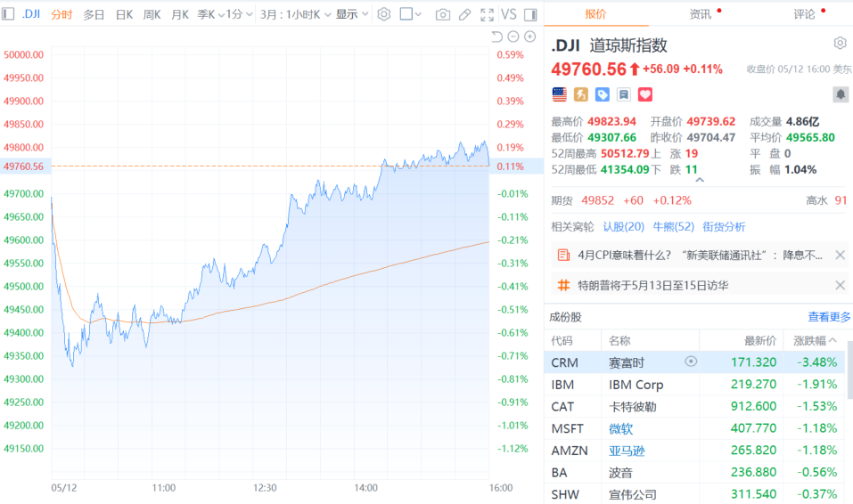Toggle the watch eye icon on the CRM row
The width and height of the screenshot is (853, 504).
coord(691,362)
